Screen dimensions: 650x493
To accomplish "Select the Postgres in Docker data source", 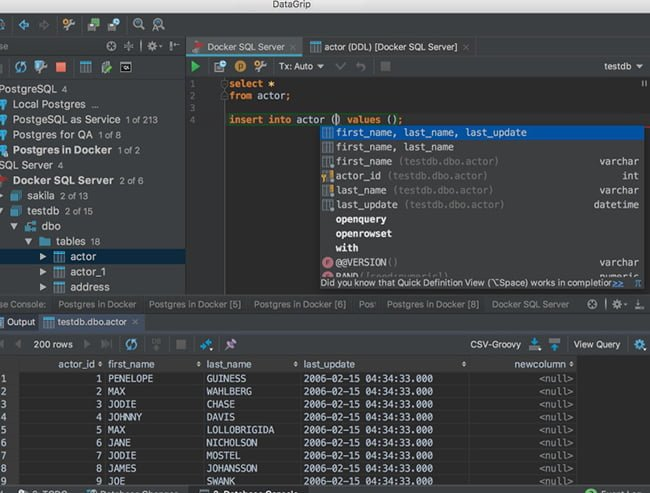I will coord(62,150).
